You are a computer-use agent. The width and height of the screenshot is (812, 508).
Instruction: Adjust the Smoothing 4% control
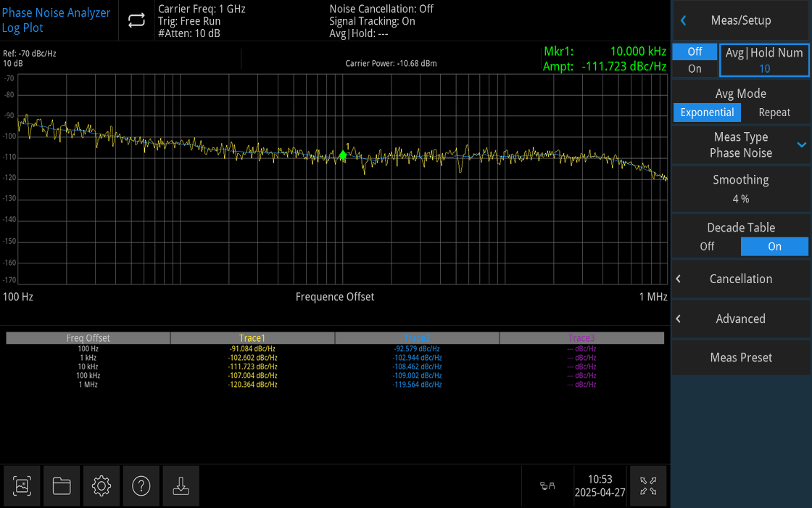tap(741, 189)
